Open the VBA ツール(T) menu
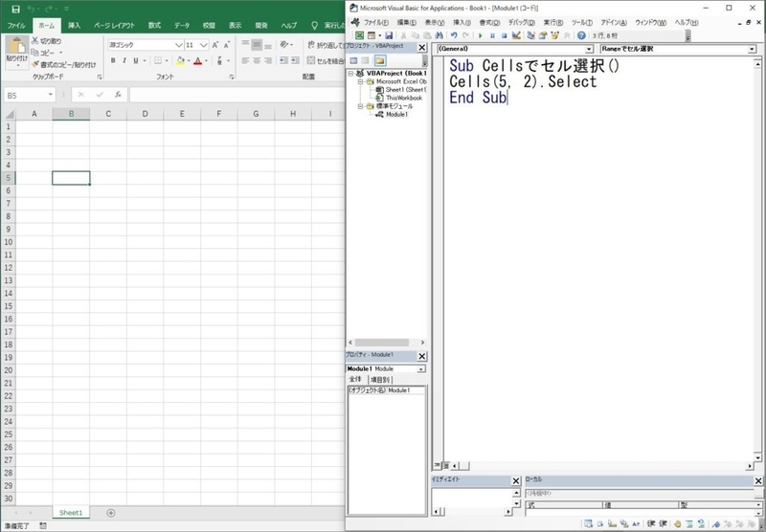The image size is (766, 532). click(581, 22)
